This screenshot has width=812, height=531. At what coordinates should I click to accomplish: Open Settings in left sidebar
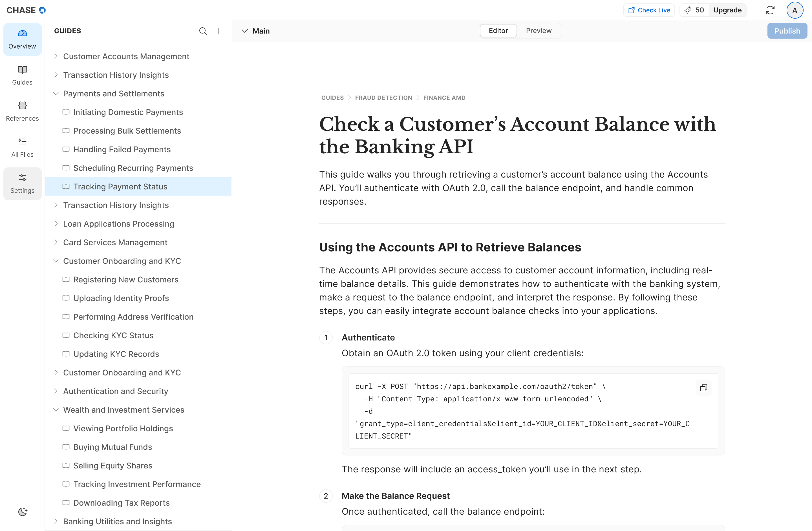[x=23, y=183]
